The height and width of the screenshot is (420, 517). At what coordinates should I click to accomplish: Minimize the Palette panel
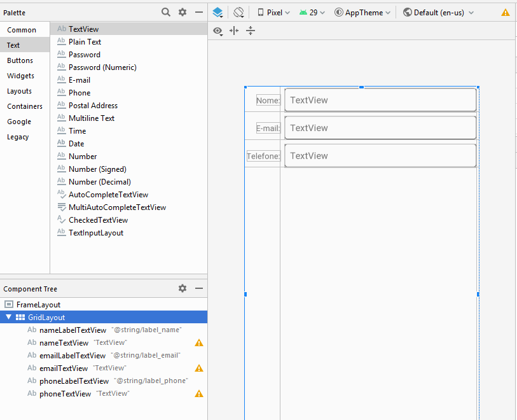coord(199,12)
